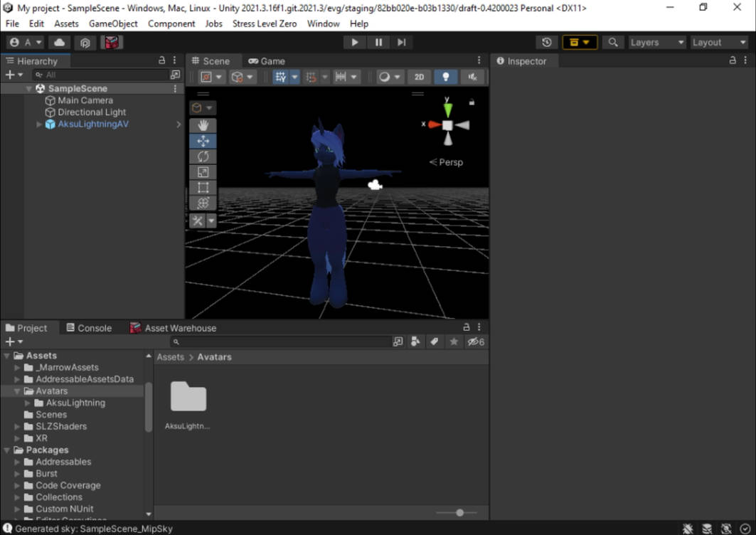Open the Asset Warehouse toolbar icon

pyautogui.click(x=112, y=43)
